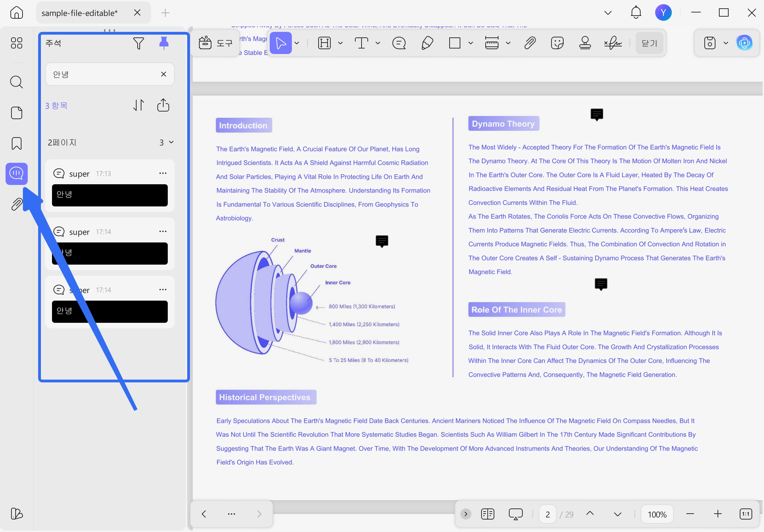764x532 pixels.
Task: Expand the highlight tool dropdown arrow
Action: pos(340,43)
